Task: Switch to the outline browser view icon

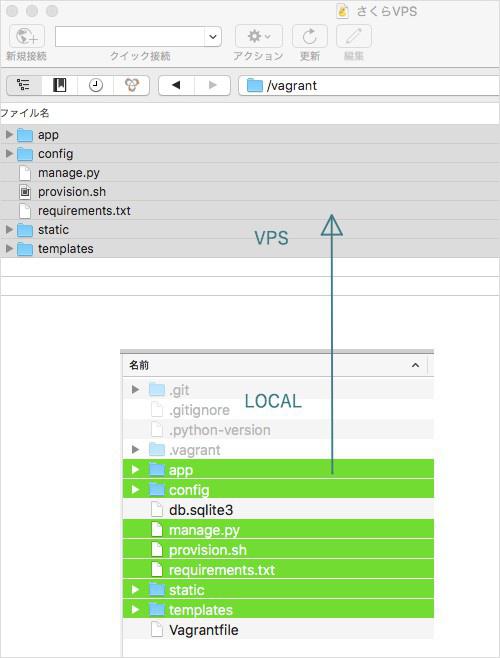Action: tap(24, 85)
